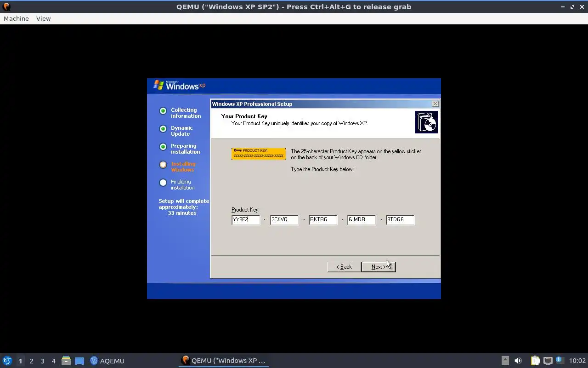The image size is (588, 368).
Task: Switch to workspace 4
Action: 53,361
